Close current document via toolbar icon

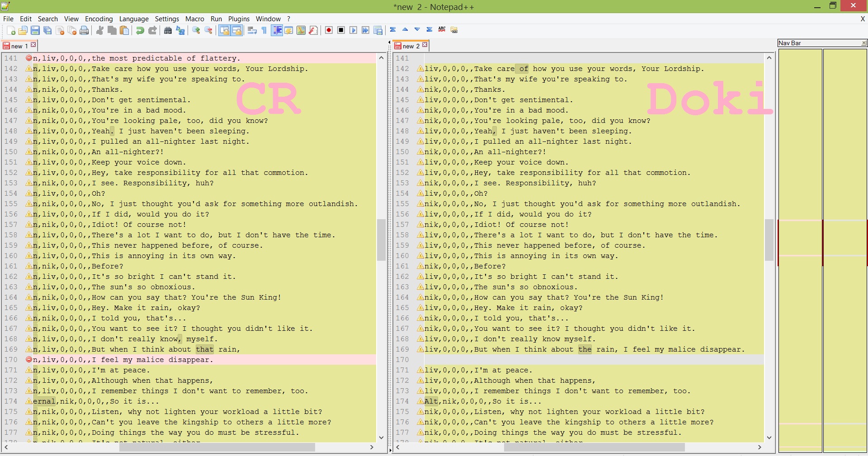tap(60, 30)
